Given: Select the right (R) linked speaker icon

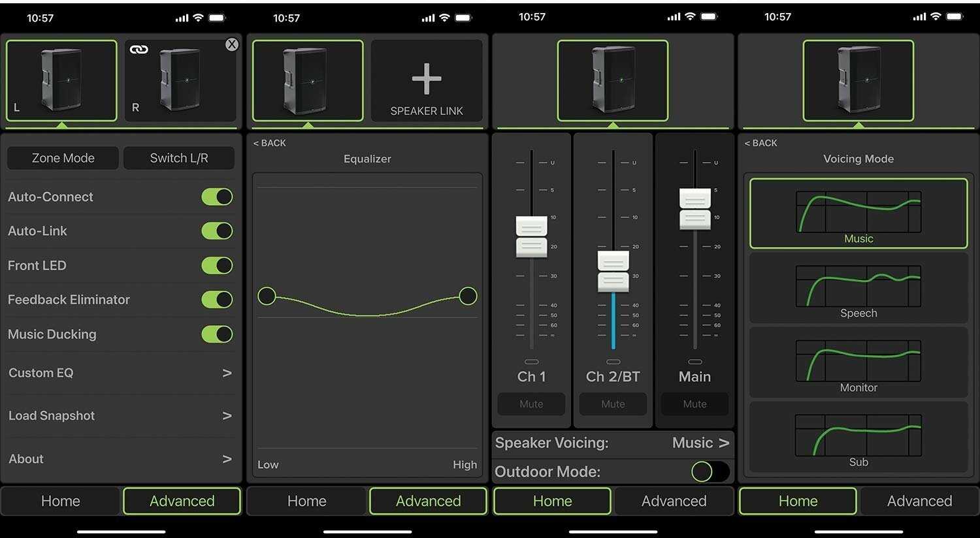Looking at the screenshot, I should click(180, 81).
